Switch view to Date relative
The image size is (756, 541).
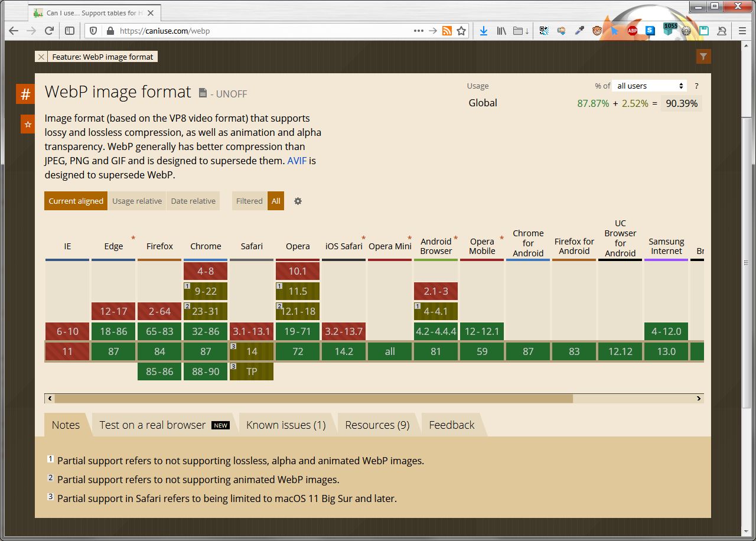pyautogui.click(x=193, y=201)
